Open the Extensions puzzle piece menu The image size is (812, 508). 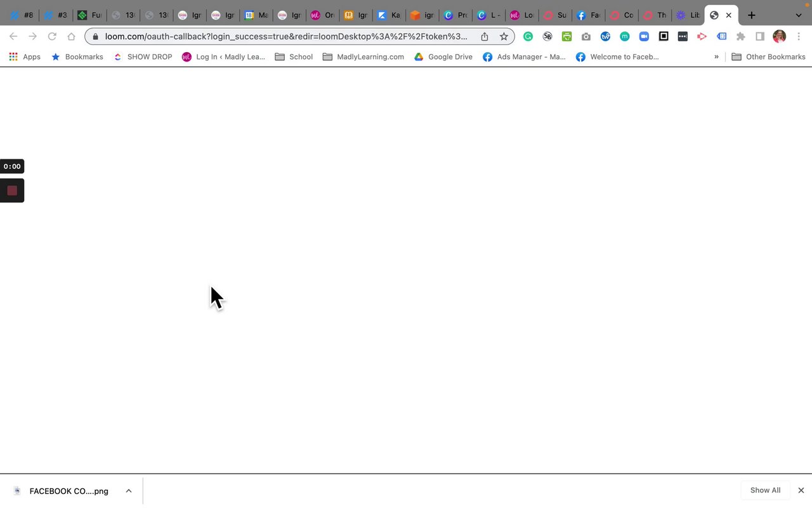click(740, 37)
